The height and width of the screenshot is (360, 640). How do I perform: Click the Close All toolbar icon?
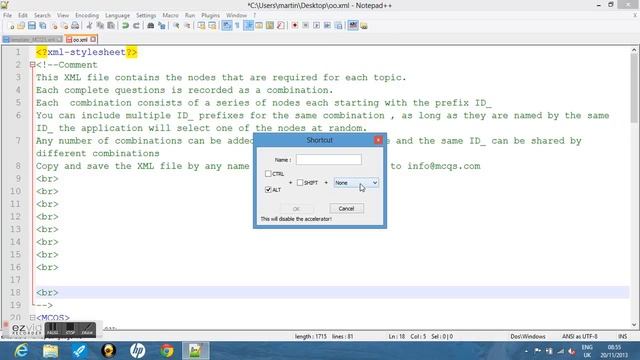click(x=64, y=26)
